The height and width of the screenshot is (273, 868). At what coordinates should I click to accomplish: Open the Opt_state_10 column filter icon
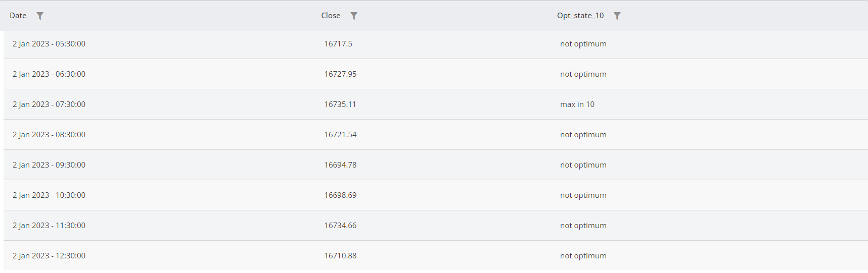(x=617, y=16)
